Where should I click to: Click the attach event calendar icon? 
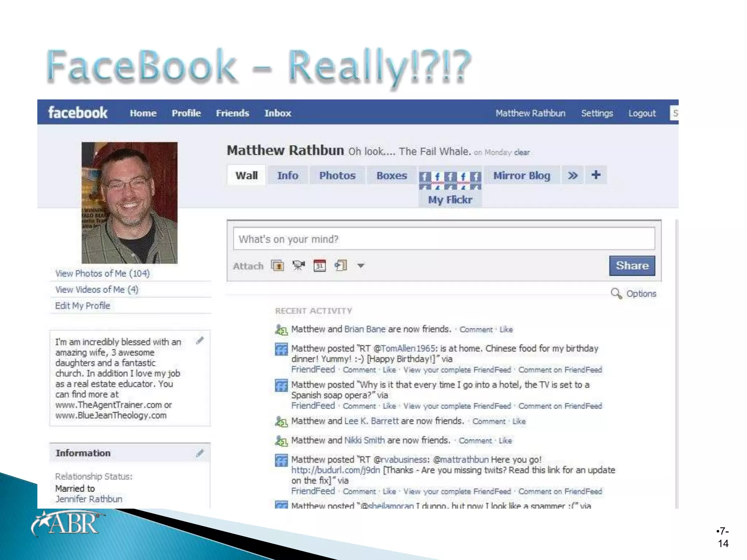(320, 266)
